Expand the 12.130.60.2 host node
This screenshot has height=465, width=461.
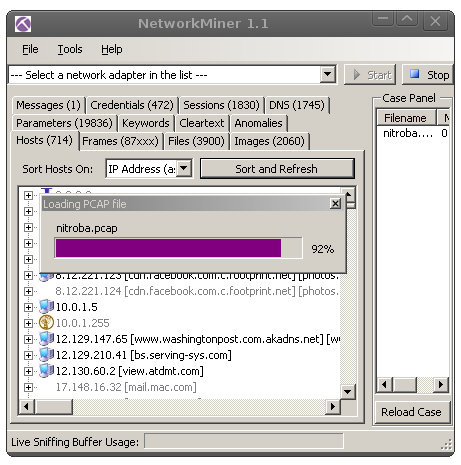pyautogui.click(x=29, y=371)
